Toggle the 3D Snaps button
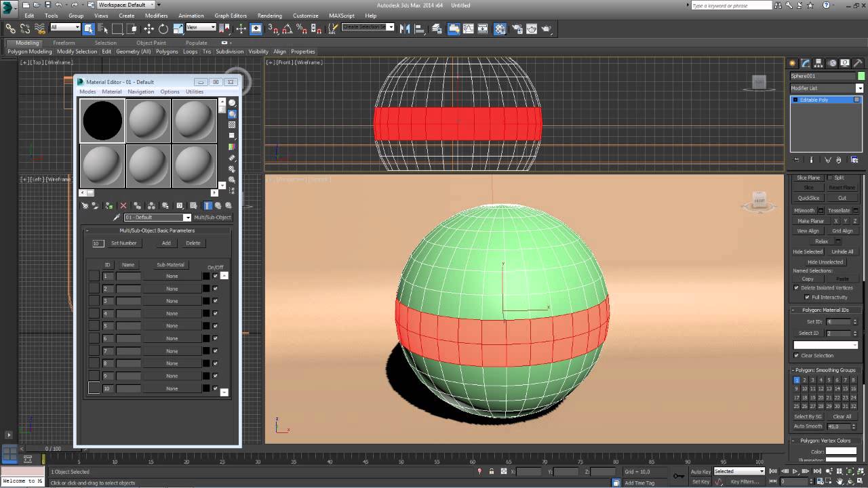 (272, 28)
